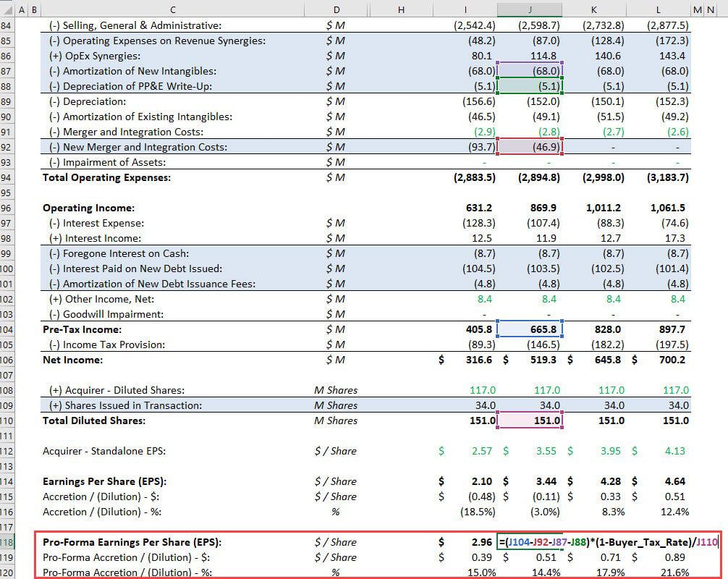
Task: Select the highlighted Pre-Tax Income cell showing 665.8
Action: (x=530, y=329)
